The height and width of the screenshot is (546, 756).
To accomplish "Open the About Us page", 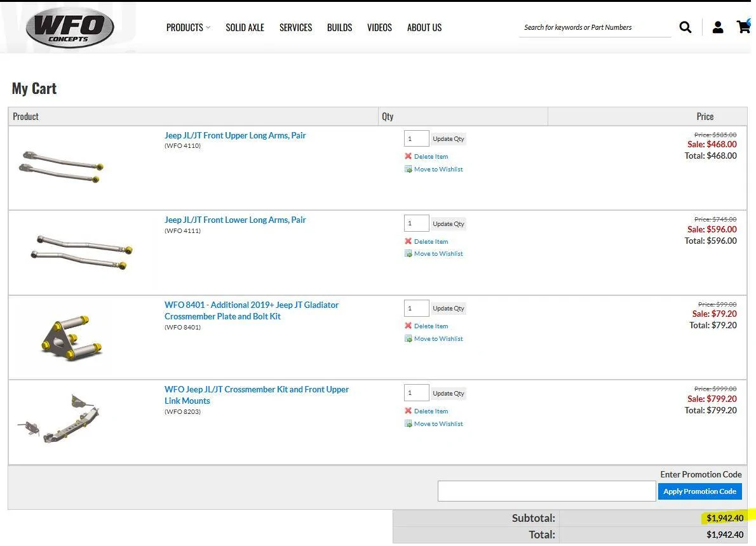I will pyautogui.click(x=424, y=27).
